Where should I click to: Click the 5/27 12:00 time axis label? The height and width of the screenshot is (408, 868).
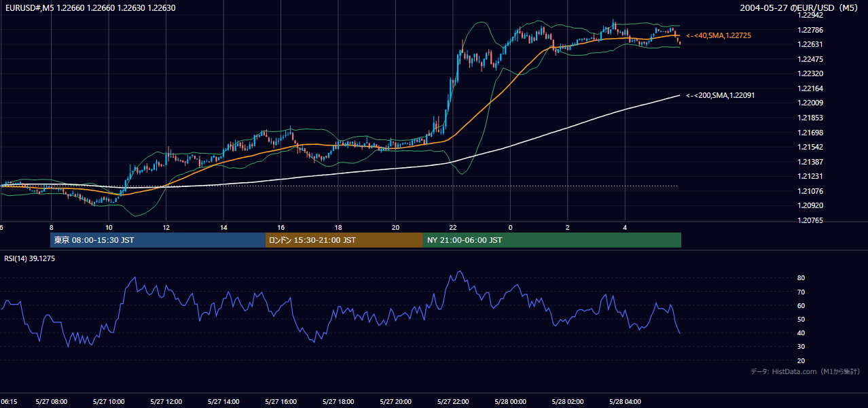click(166, 402)
